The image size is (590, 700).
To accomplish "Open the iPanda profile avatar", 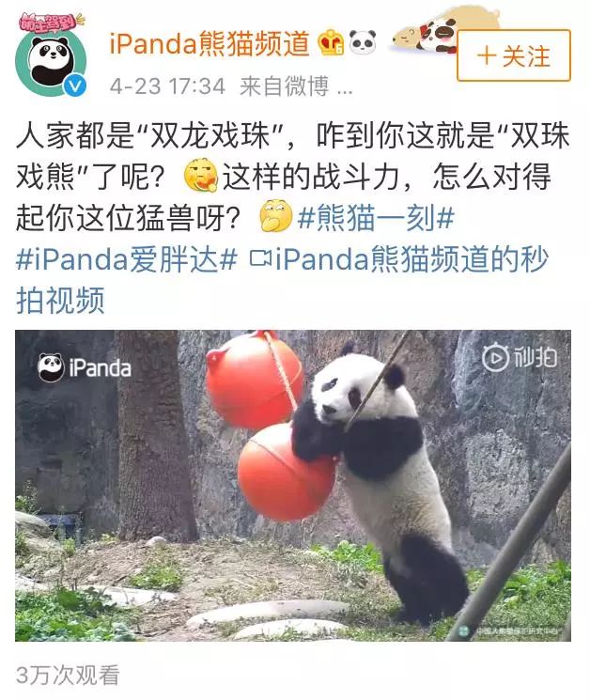I will click(51, 61).
